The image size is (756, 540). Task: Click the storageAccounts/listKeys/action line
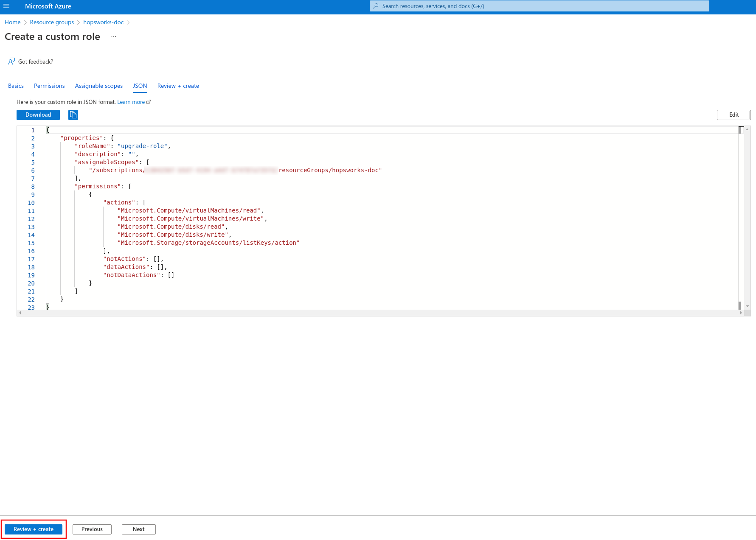tap(208, 243)
